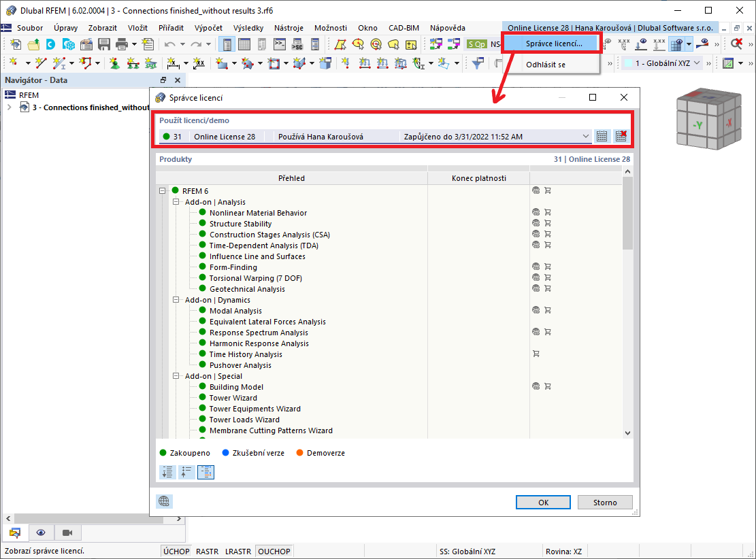756x559 pixels.
Task: Click Online License 28 account label in menu bar
Action: [x=610, y=28]
